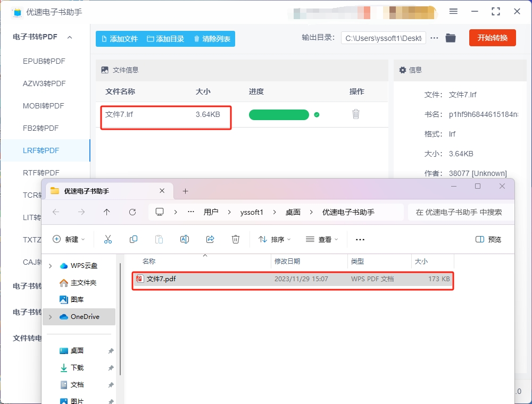Go up one folder level in Explorer
Viewport: 532px width, 404px height.
pyautogui.click(x=106, y=212)
